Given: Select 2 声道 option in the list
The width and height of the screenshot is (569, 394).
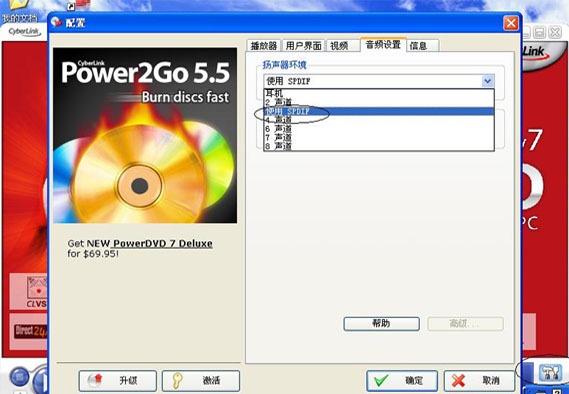Looking at the screenshot, I should pyautogui.click(x=378, y=102).
